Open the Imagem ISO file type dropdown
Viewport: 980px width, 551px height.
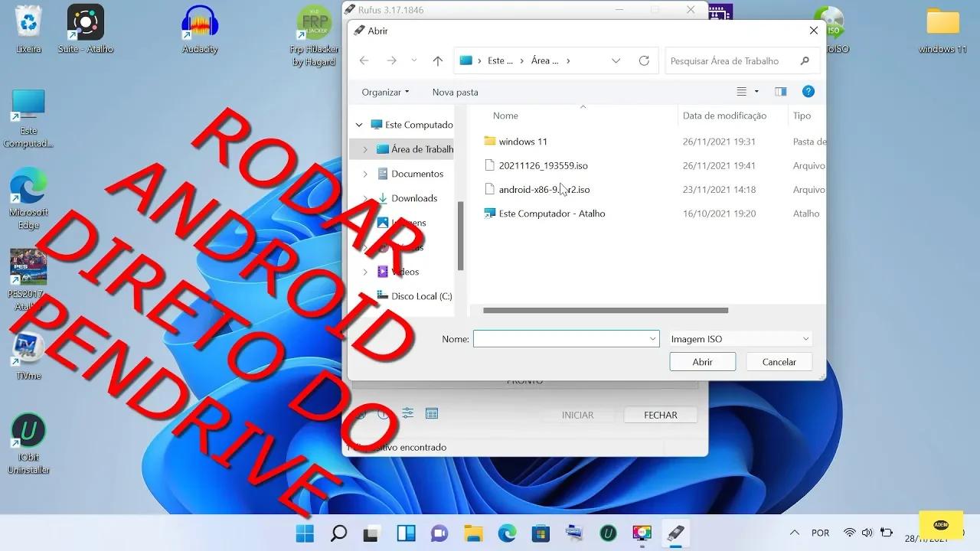coord(739,339)
